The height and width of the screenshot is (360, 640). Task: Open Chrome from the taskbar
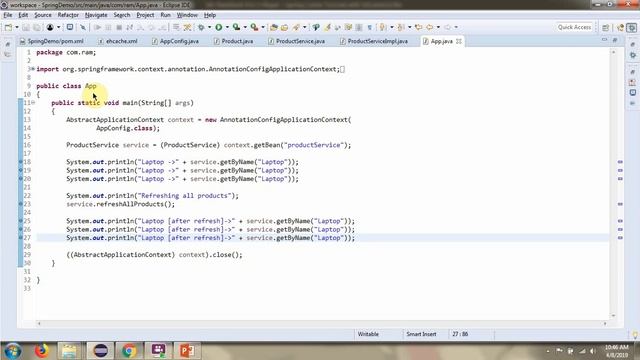pyautogui.click(x=129, y=351)
